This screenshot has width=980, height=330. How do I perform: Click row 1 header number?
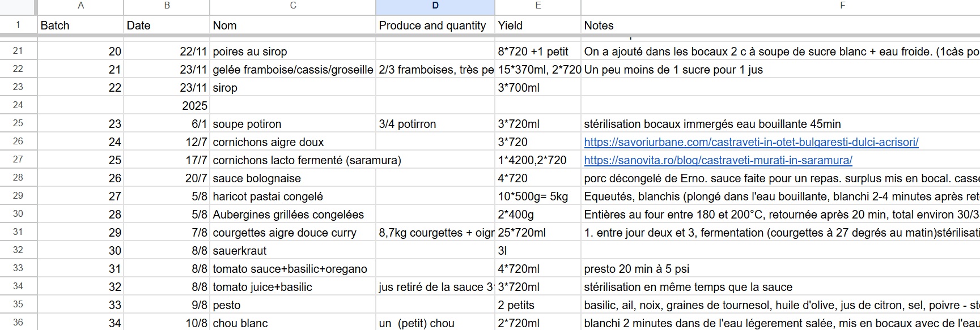click(x=18, y=25)
